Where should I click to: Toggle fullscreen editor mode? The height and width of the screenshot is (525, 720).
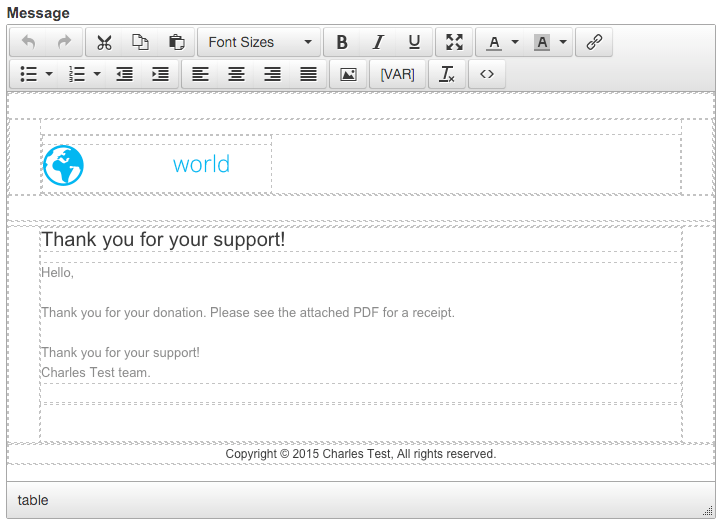tap(454, 42)
